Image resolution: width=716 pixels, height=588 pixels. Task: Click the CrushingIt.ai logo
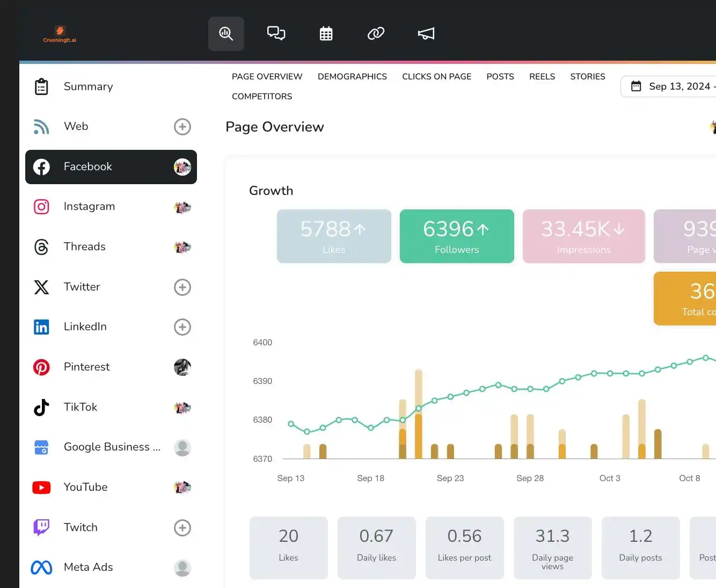tap(60, 34)
